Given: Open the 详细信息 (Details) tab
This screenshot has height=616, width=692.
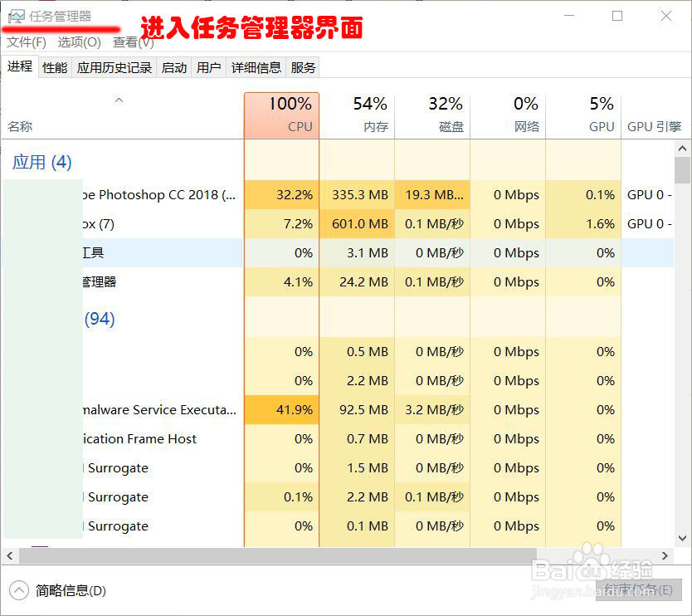Looking at the screenshot, I should [x=256, y=67].
